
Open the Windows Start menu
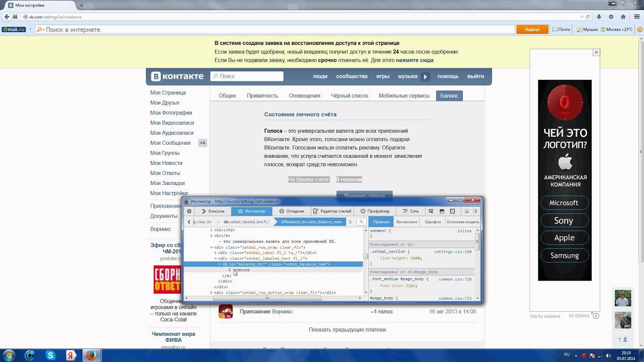point(9,355)
